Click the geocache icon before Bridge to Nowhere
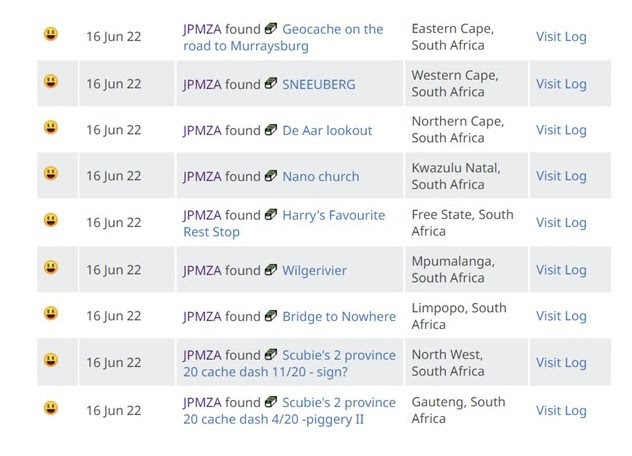Image resolution: width=632 pixels, height=456 pixels. tap(271, 316)
